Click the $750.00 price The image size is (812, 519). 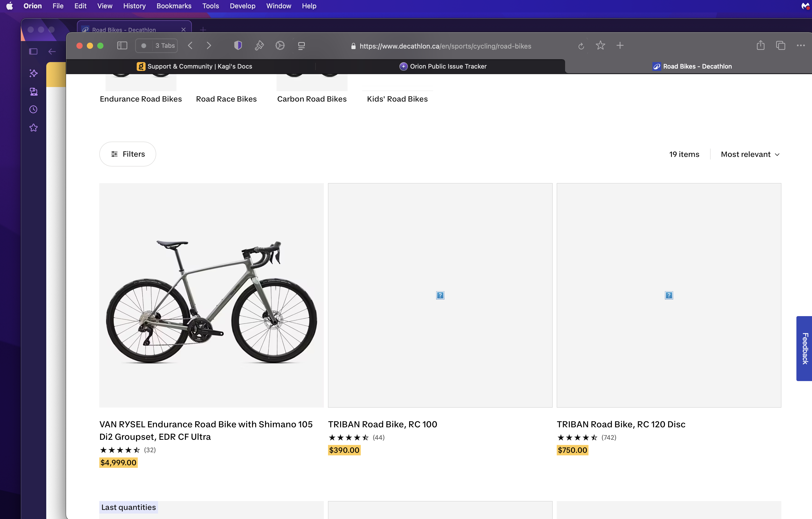click(573, 450)
